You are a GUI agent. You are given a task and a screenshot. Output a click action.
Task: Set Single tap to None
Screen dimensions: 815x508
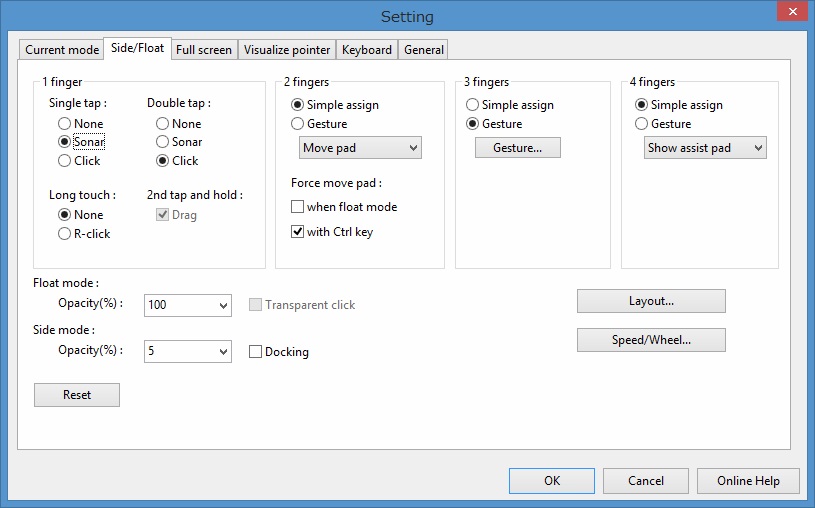pyautogui.click(x=64, y=124)
